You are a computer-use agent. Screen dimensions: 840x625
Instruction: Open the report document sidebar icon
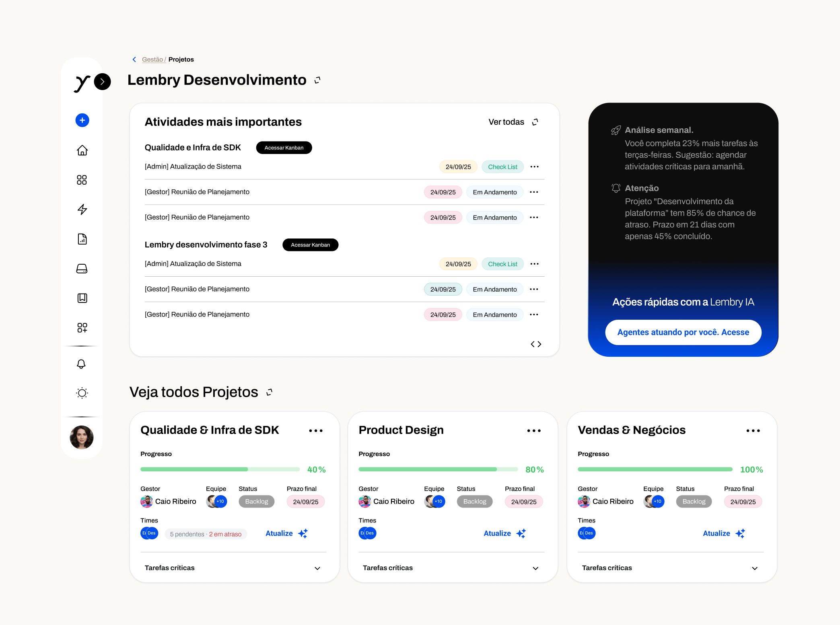point(82,239)
